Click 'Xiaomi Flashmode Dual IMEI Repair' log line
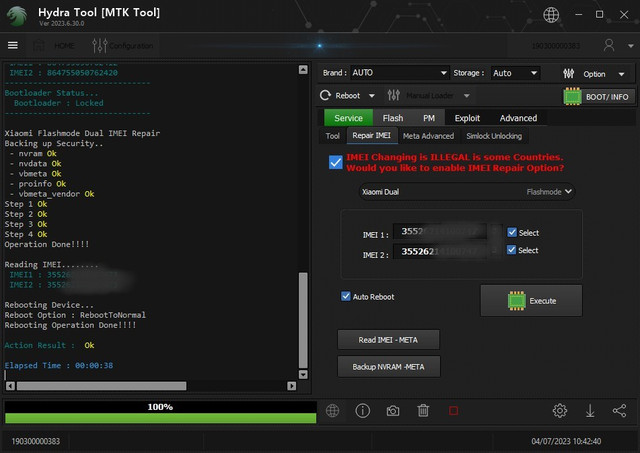Screen dimensions: 640x453 (x=82, y=133)
